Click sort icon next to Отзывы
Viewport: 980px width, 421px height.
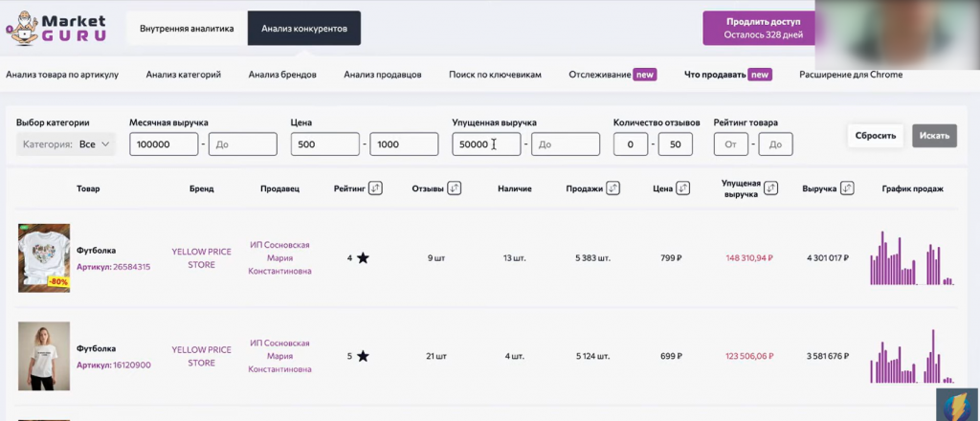tap(454, 188)
